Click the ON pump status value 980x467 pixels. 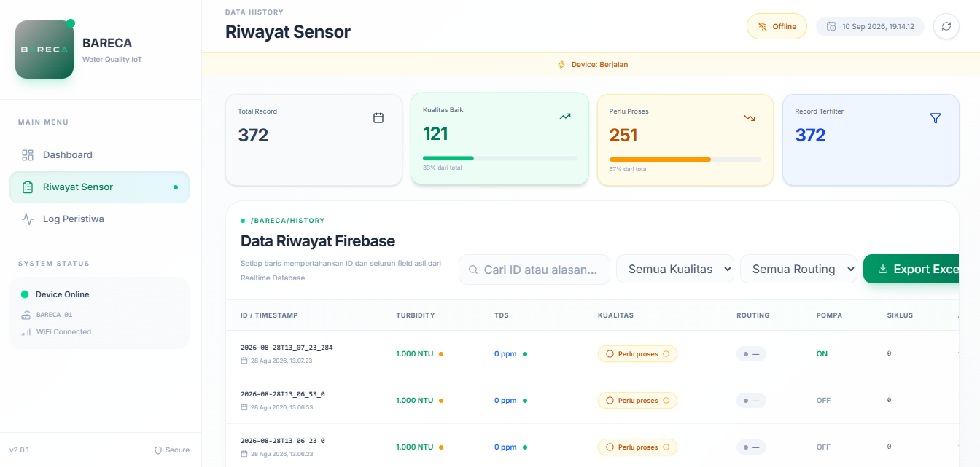pos(822,354)
